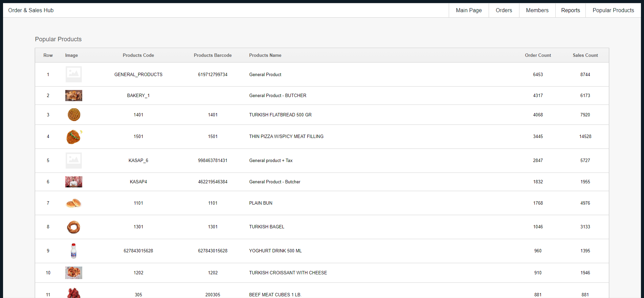Select barcode 998463781431
Viewport: 644px width, 298px height.
click(x=213, y=160)
